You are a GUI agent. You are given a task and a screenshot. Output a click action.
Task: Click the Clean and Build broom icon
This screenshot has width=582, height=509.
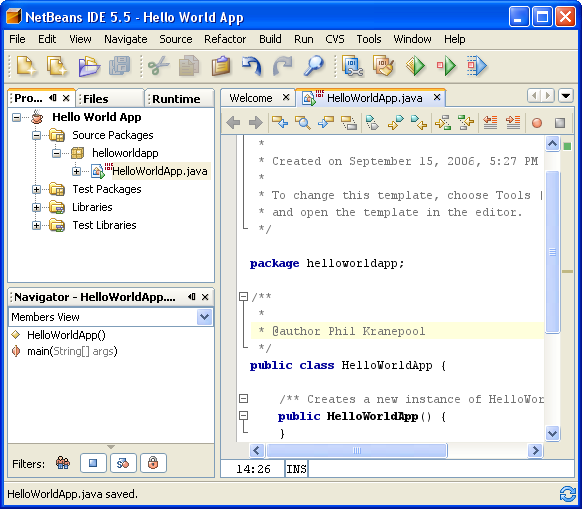(383, 66)
